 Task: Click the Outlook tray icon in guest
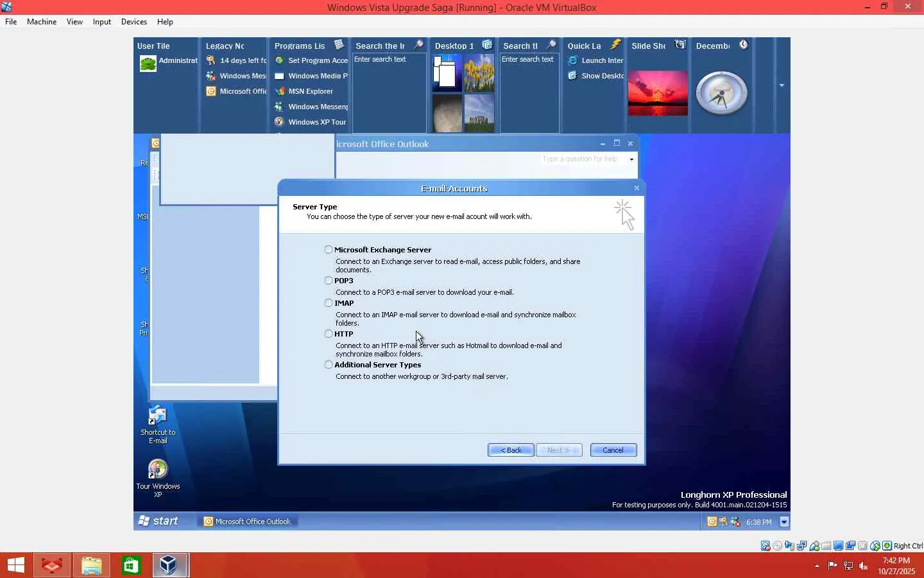[712, 521]
